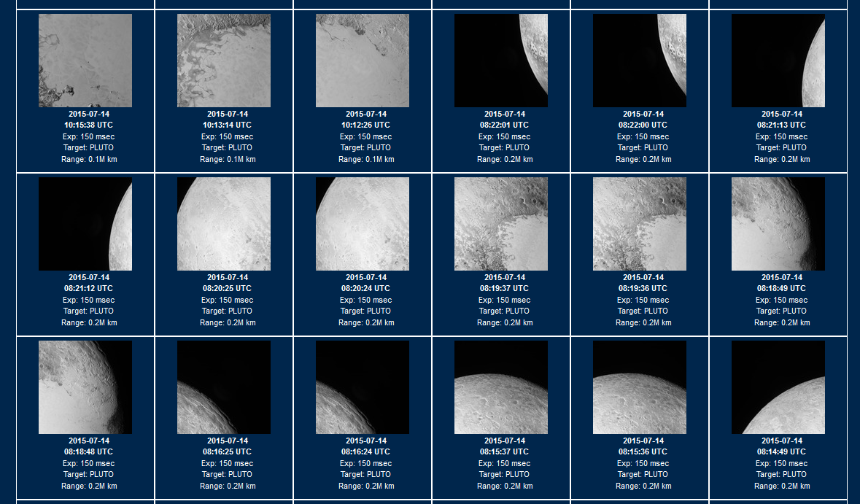Image resolution: width=860 pixels, height=504 pixels.
Task: Click 'Target: PLUTO' under the 08:14:49 image
Action: click(x=781, y=474)
